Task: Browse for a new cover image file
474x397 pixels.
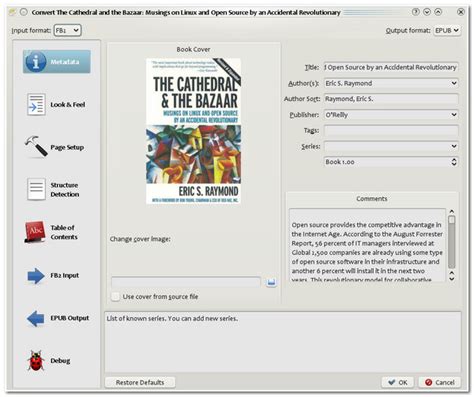Action: [x=271, y=283]
